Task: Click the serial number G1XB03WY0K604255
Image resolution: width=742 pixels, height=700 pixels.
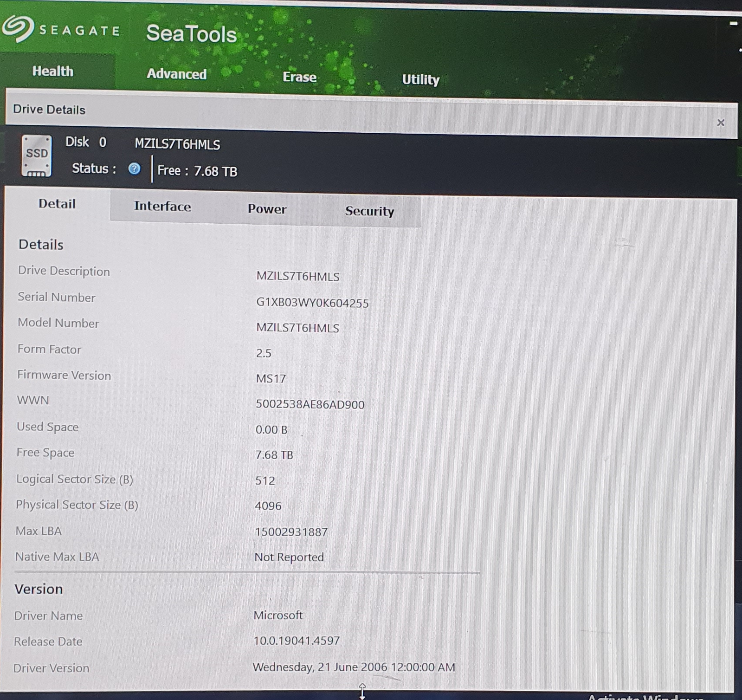Action: coord(312,303)
